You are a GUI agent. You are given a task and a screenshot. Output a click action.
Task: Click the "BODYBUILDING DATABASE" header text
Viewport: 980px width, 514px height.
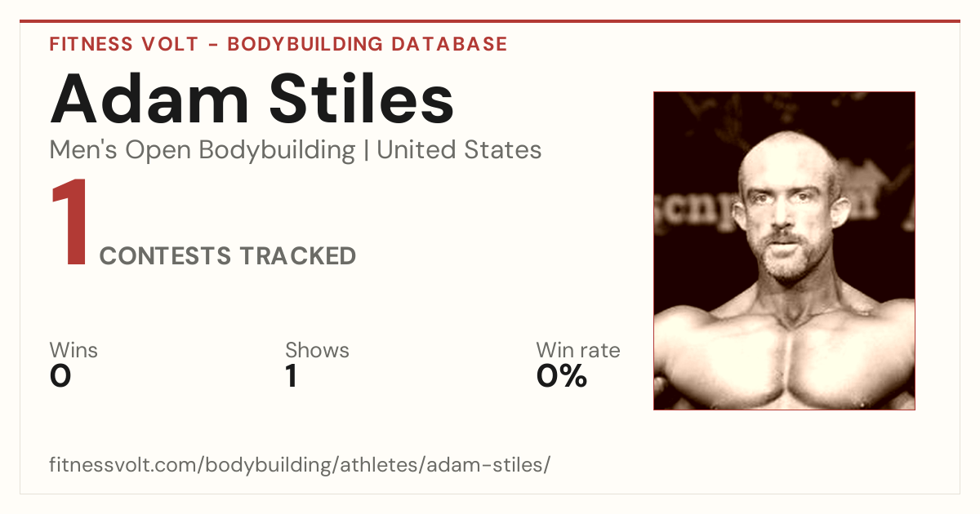click(x=367, y=44)
